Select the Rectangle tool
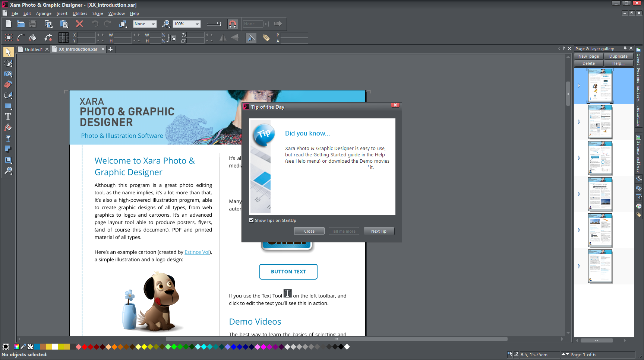Viewport: 644px width, 360px height. [8, 106]
